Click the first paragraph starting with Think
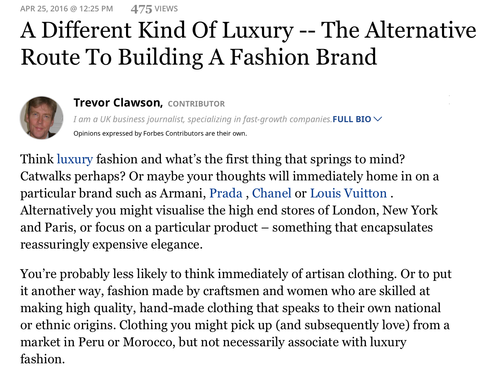The image size is (480, 375). [x=230, y=202]
